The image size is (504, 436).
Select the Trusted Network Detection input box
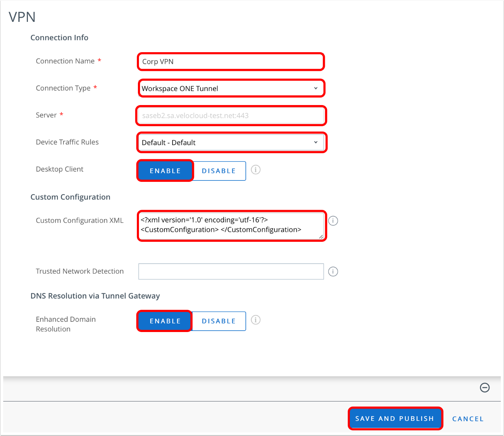(231, 271)
